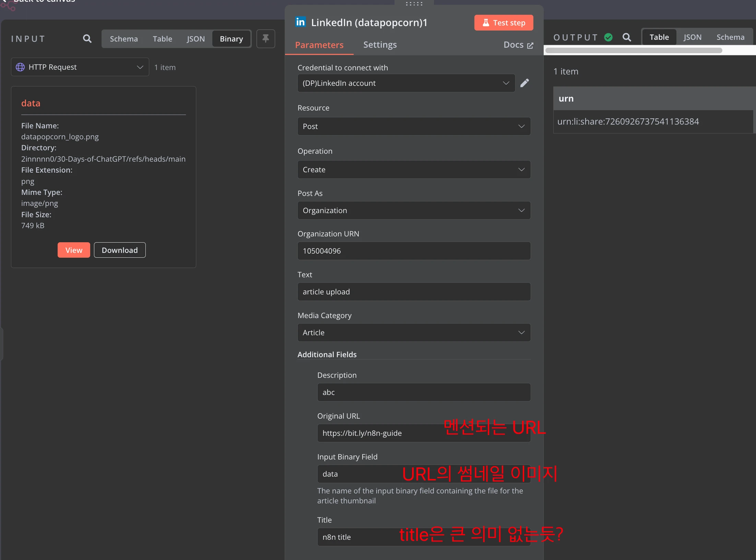756x560 pixels.
Task: Open the Settings tab
Action: click(380, 45)
